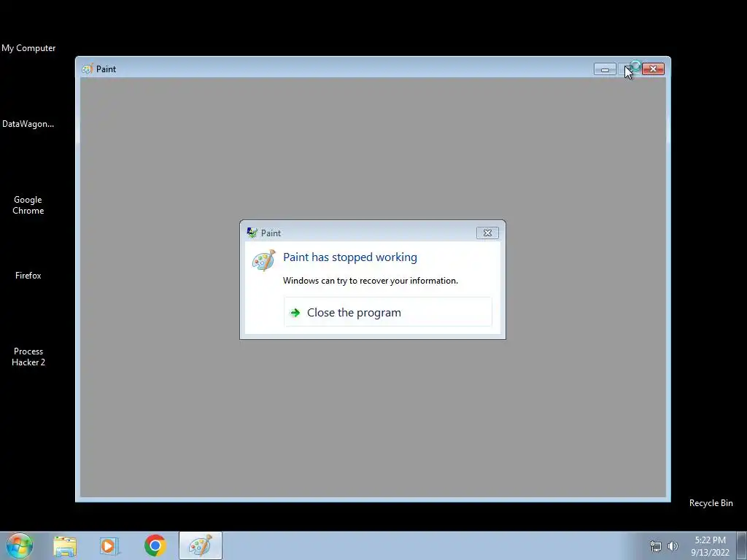747x560 pixels.
Task: Select the DataWagon desktop shortcut
Action: [28, 124]
